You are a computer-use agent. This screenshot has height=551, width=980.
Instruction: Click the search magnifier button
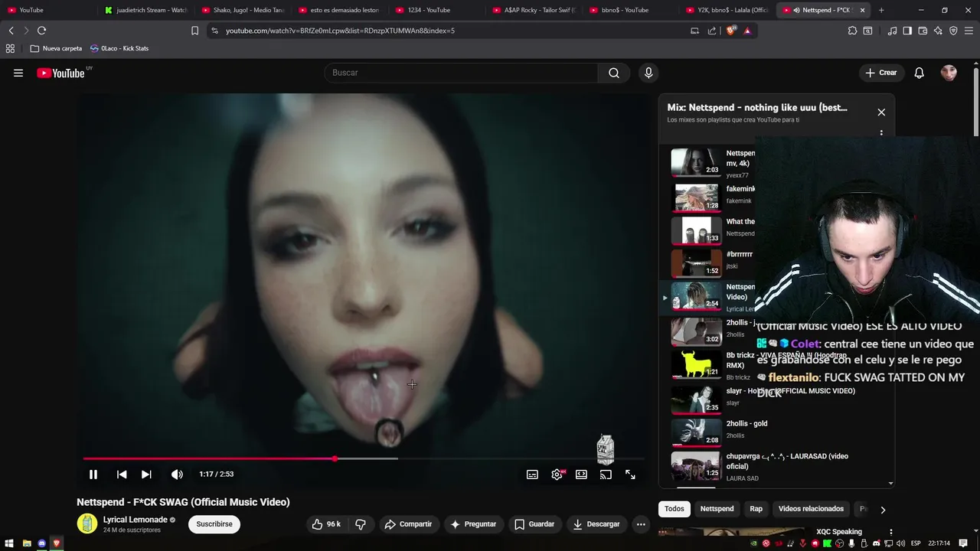coord(614,73)
